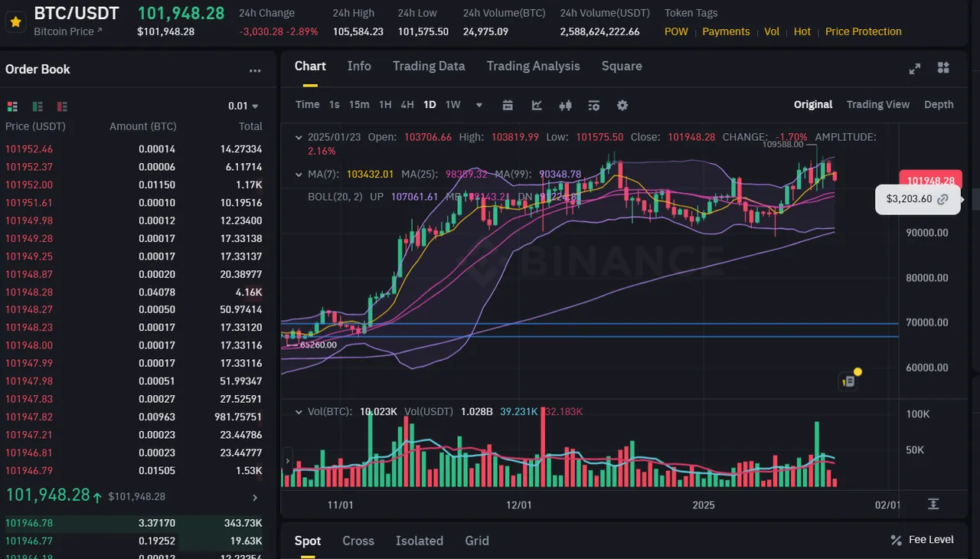Switch to the Square tab
This screenshot has height=559, width=980.
(622, 67)
